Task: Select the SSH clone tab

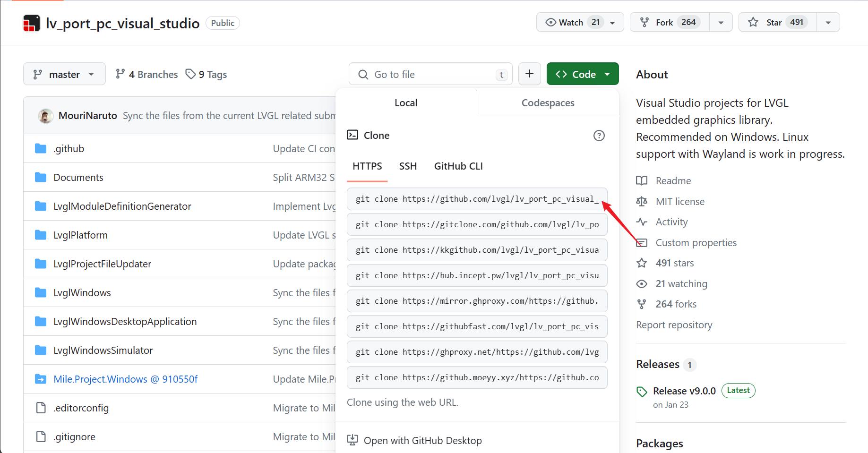Action: (408, 166)
